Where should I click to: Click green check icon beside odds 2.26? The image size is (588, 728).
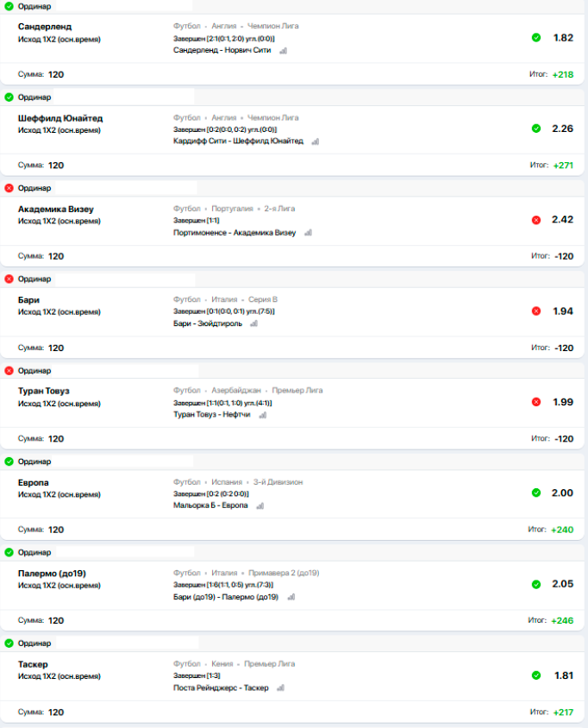pyautogui.click(x=536, y=129)
